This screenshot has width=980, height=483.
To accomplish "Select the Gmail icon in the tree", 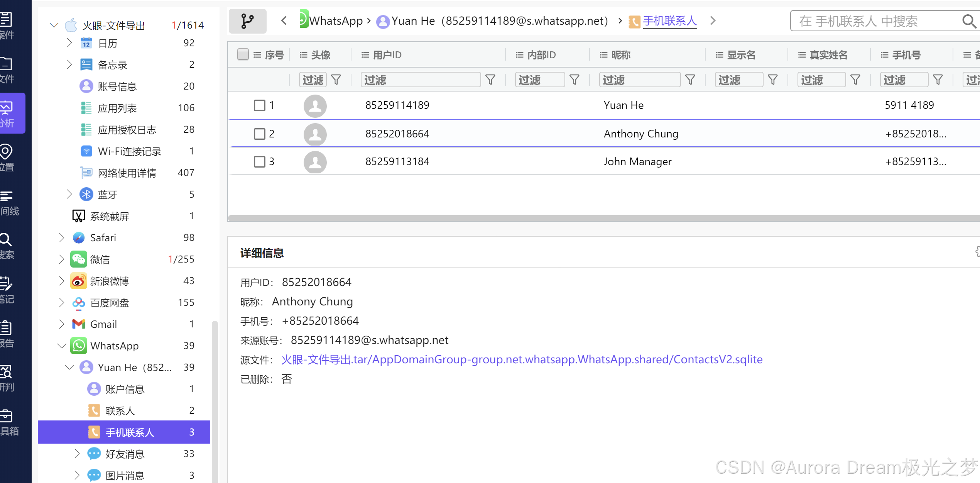I will (79, 324).
